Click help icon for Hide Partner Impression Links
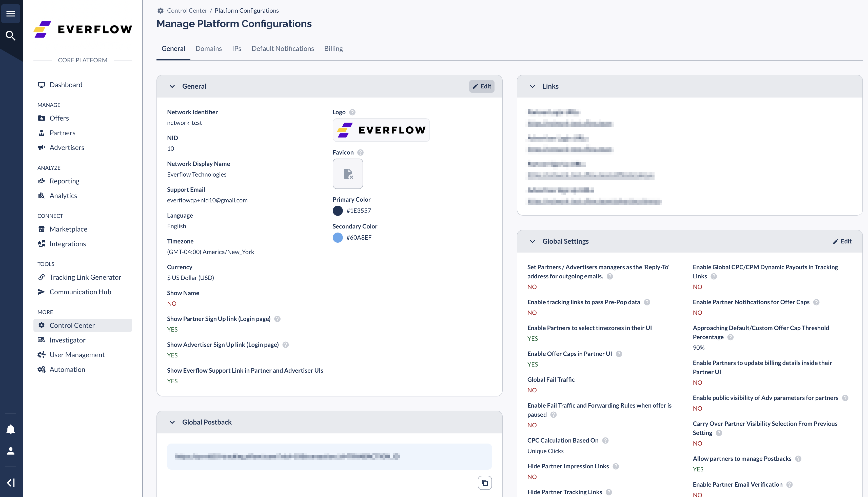This screenshot has width=868, height=497. click(616, 467)
